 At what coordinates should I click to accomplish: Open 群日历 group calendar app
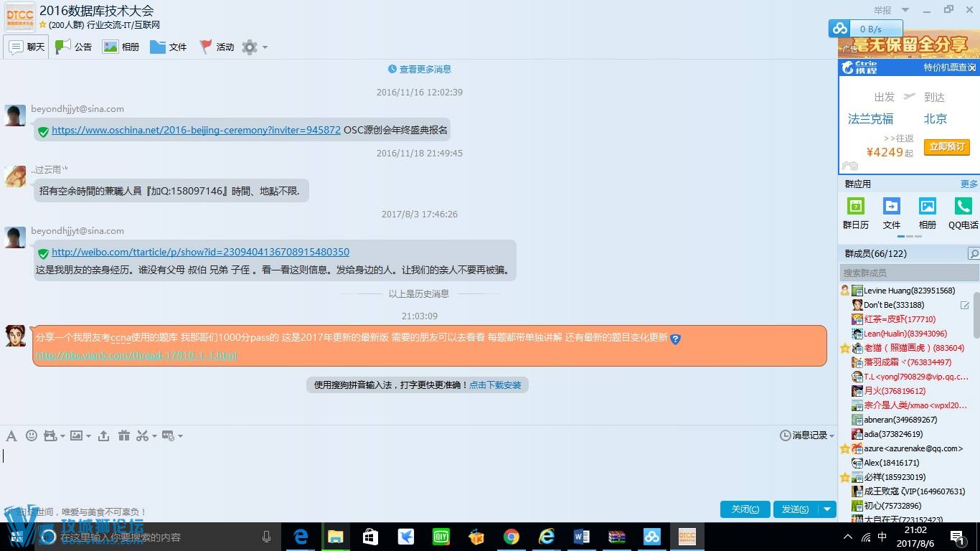[855, 213]
